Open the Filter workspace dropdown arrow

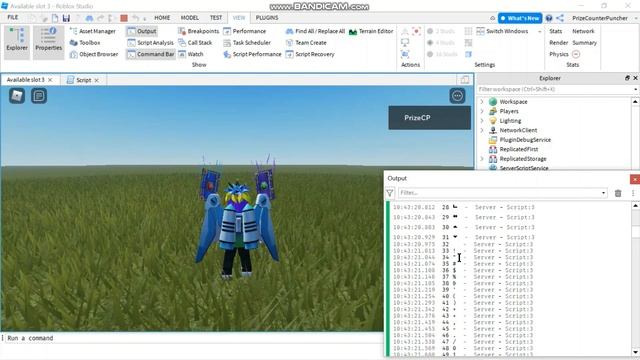[636, 89]
